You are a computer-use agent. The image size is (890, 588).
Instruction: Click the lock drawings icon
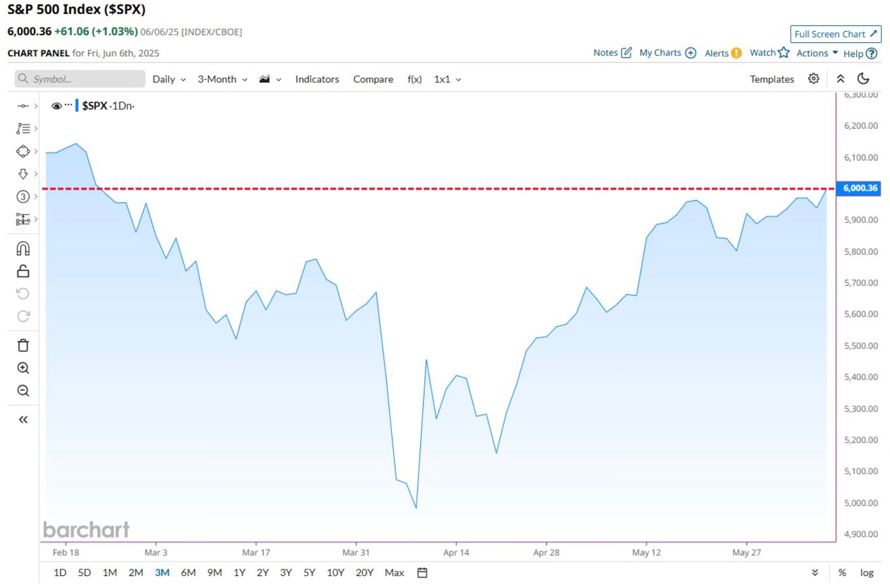[23, 271]
